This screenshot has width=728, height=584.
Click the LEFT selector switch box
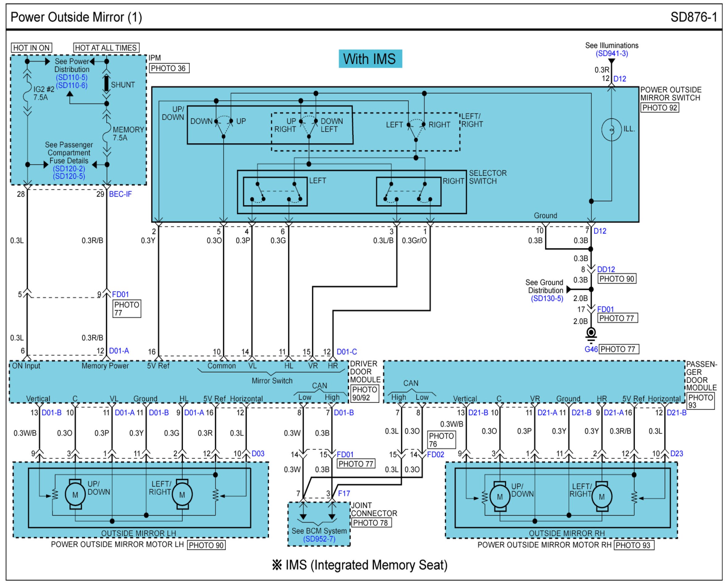pos(275,192)
